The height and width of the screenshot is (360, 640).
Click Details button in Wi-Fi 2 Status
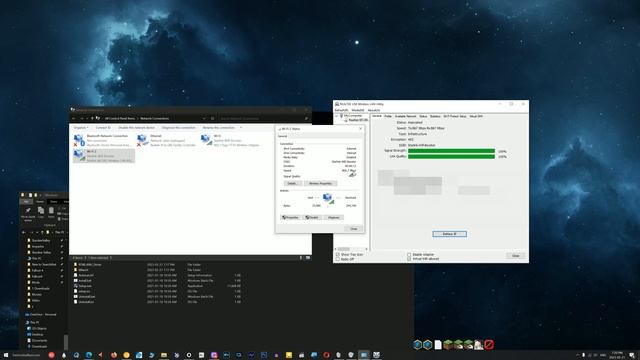pos(292,183)
